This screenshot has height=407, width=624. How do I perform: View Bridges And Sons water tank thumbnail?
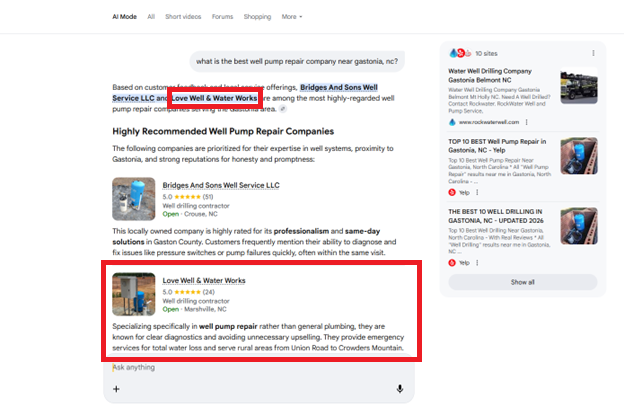pyautogui.click(x=134, y=199)
